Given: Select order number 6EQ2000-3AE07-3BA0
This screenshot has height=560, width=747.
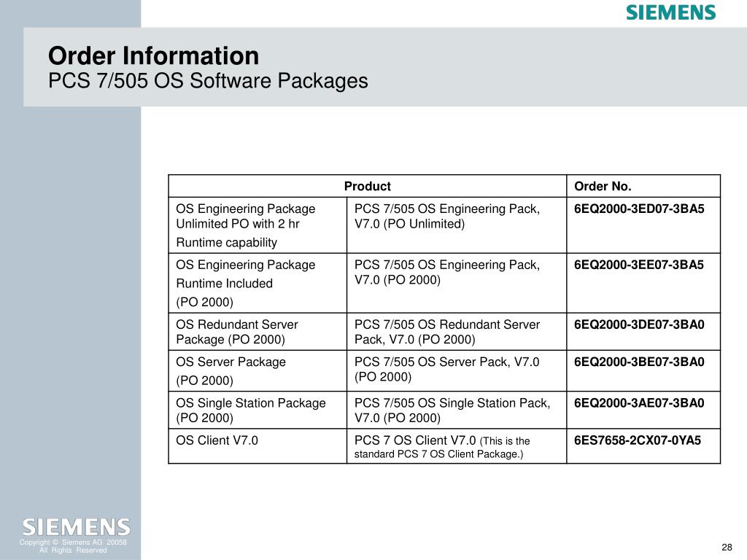Looking at the screenshot, I should pos(639,403).
